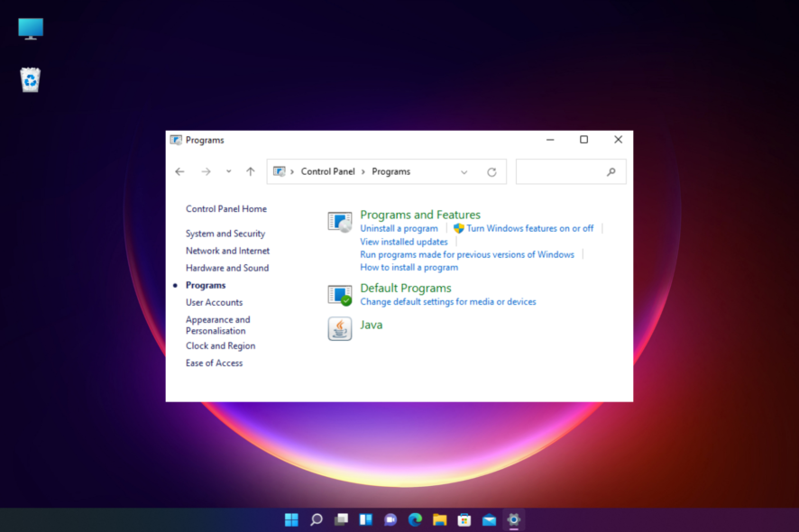Click the search magnifier in Control Panel
Screen dimensions: 799x532
pyautogui.click(x=611, y=171)
